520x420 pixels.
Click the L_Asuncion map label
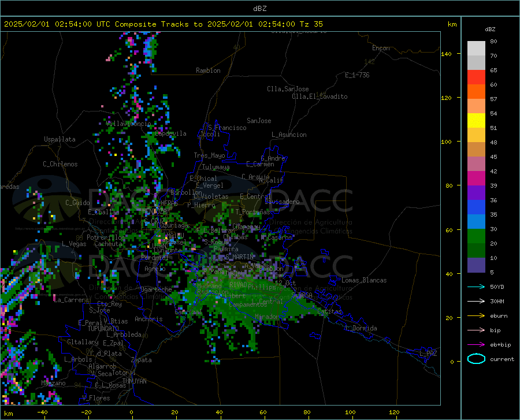(289, 135)
